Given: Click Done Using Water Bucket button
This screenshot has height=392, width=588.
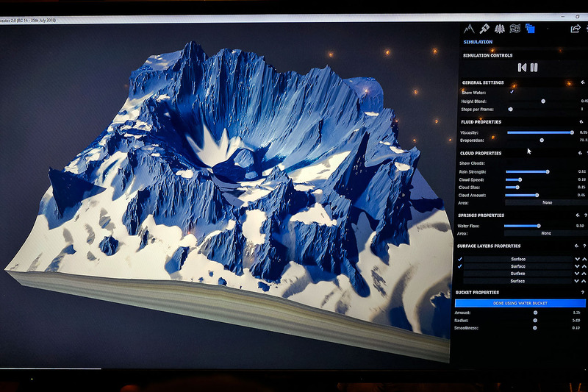Looking at the screenshot, I should point(520,303).
